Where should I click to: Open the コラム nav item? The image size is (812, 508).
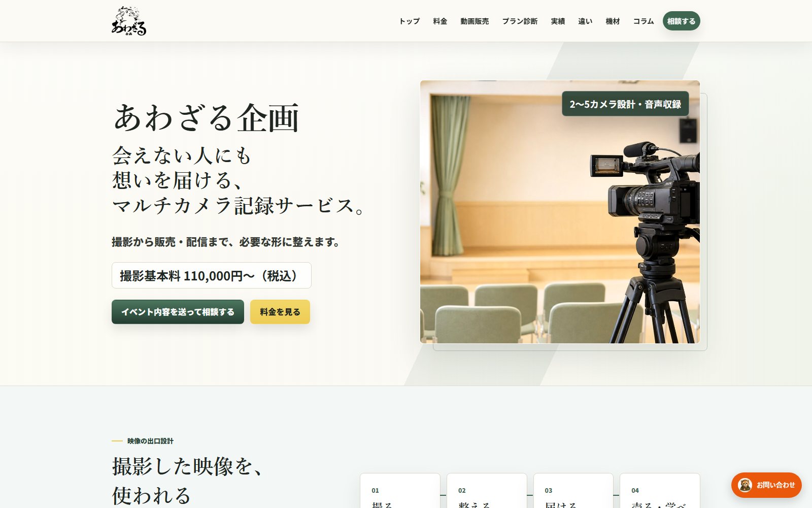point(643,21)
